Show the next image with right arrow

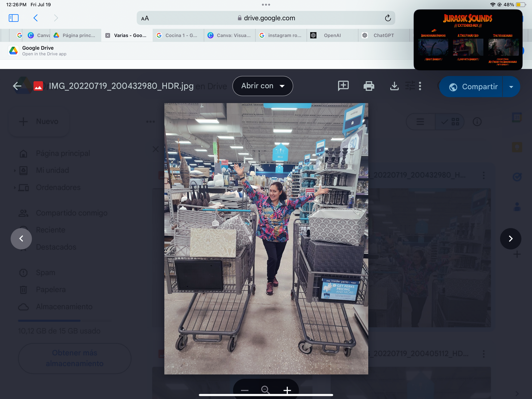coord(510,238)
